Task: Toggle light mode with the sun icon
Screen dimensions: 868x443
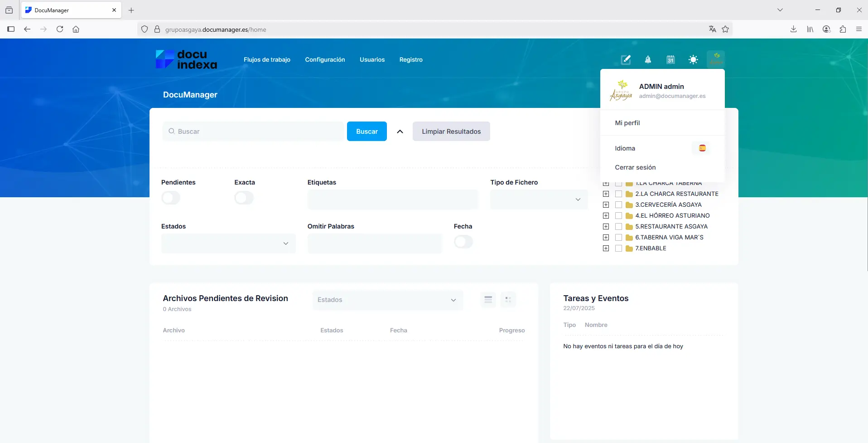Action: click(x=693, y=60)
